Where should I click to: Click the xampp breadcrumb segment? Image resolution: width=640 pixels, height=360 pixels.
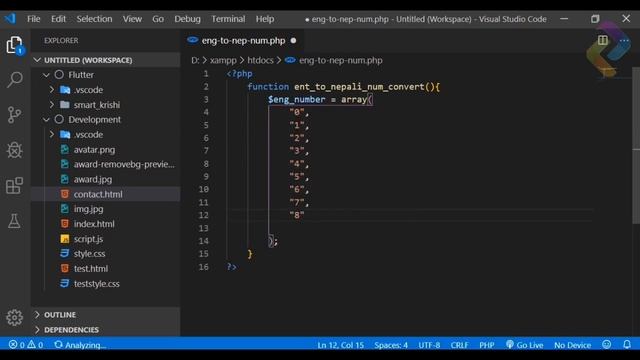[x=223, y=60]
